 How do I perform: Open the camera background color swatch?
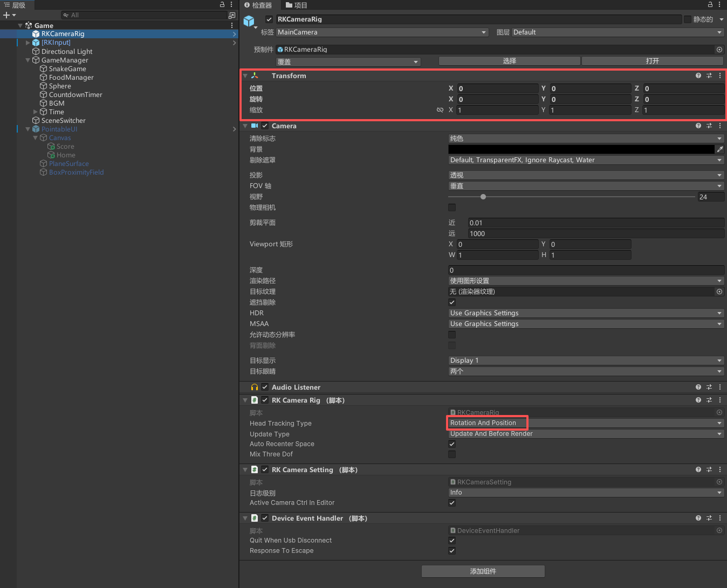click(x=581, y=149)
